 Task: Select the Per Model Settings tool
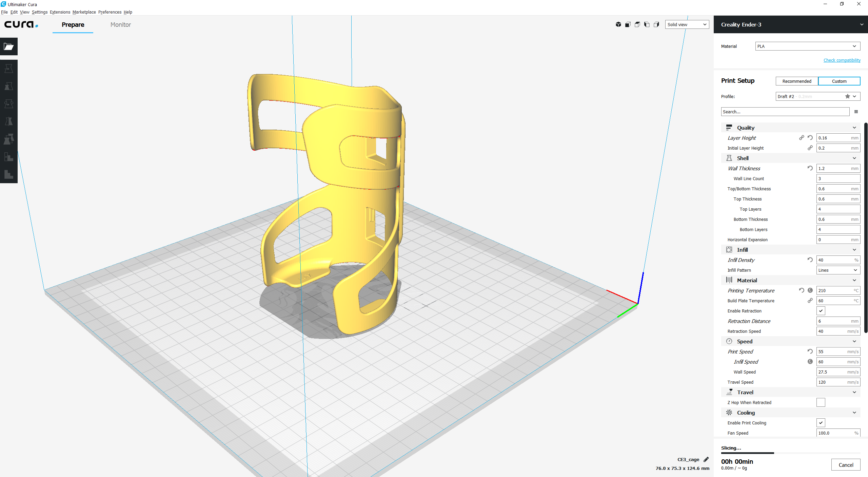(x=9, y=139)
